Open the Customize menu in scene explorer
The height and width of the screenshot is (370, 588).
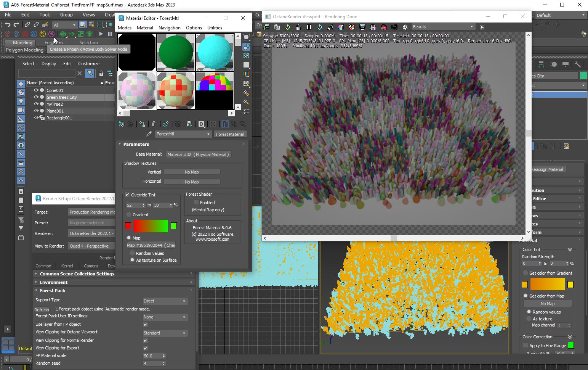(89, 64)
